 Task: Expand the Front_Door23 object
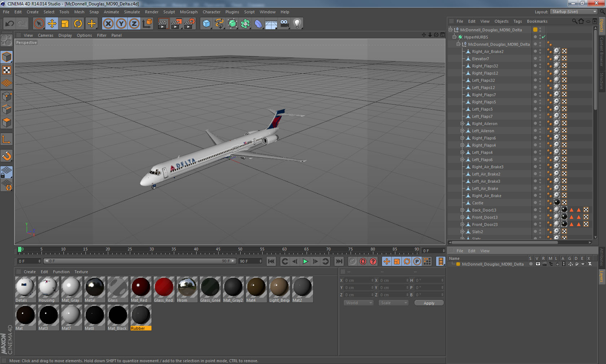pyautogui.click(x=462, y=225)
